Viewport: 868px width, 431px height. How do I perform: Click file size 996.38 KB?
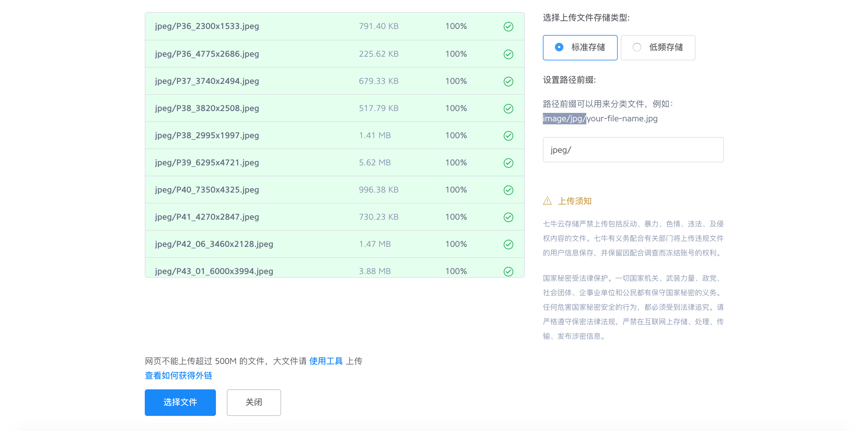point(379,190)
